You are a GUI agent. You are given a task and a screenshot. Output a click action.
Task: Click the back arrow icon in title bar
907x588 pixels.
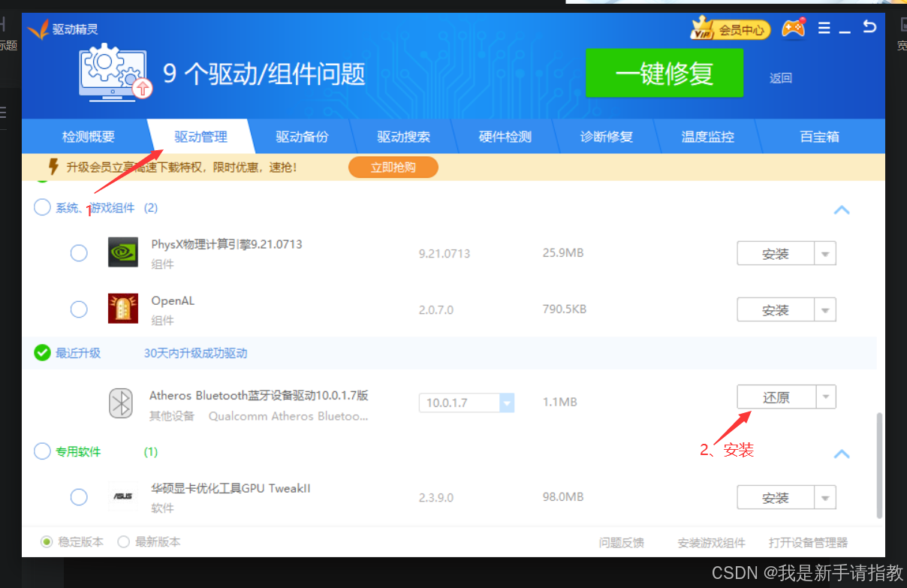(x=869, y=27)
